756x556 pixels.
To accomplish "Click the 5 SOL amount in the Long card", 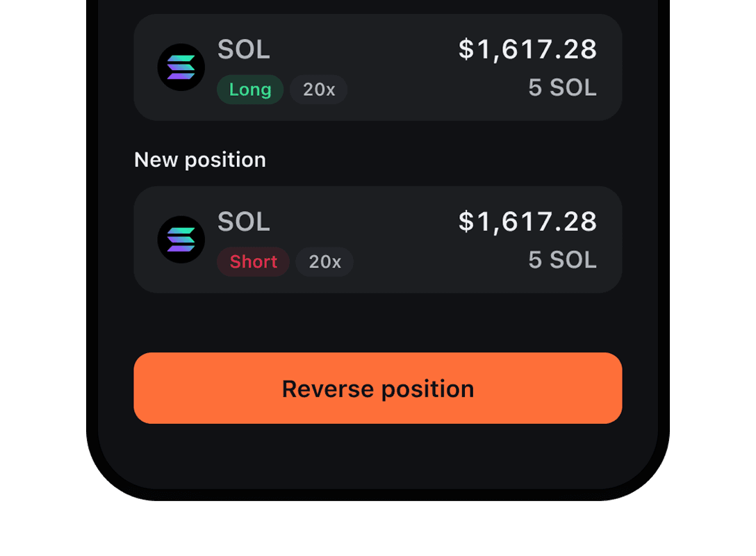I will click(562, 88).
